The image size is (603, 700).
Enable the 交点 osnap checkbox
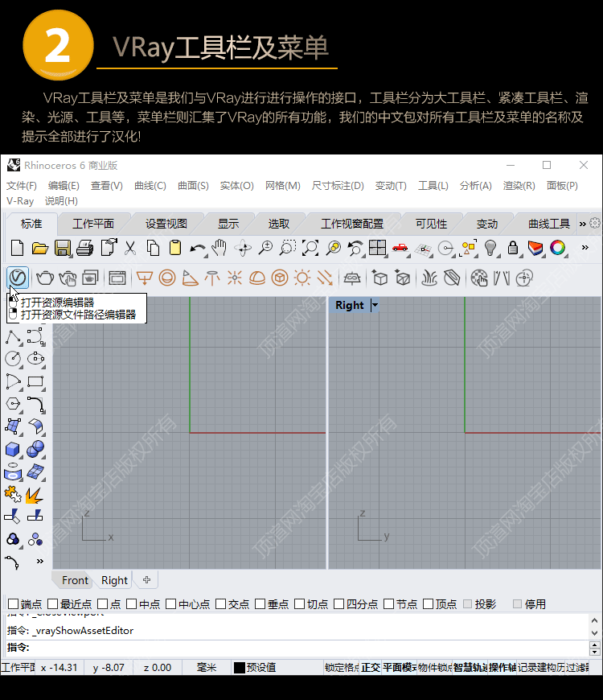point(220,604)
